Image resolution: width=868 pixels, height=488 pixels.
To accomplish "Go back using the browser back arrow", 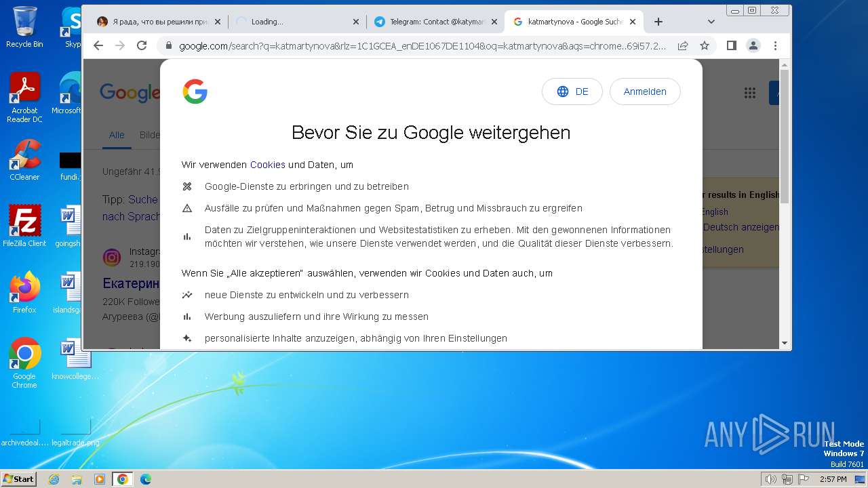I will click(x=98, y=45).
